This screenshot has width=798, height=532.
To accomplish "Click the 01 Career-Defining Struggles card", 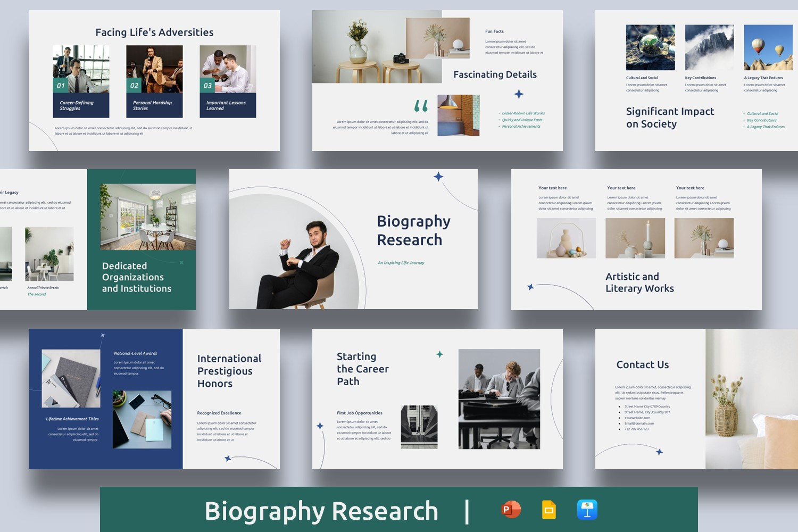I will [x=81, y=81].
